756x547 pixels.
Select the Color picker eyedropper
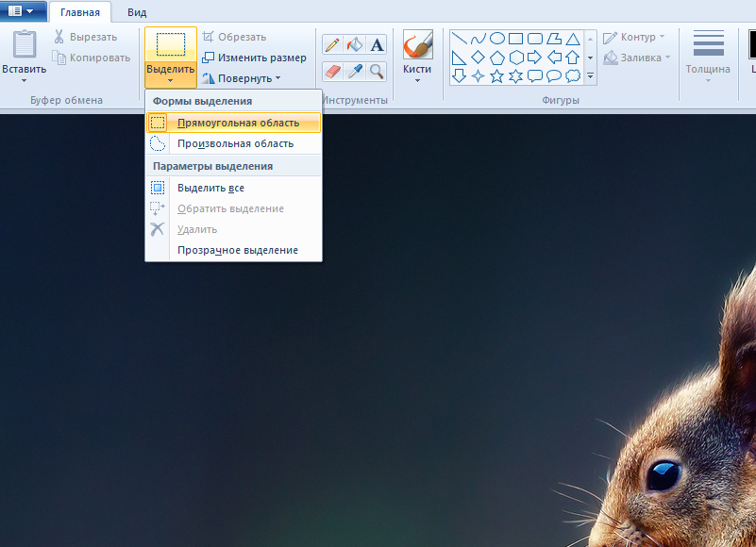click(x=354, y=71)
